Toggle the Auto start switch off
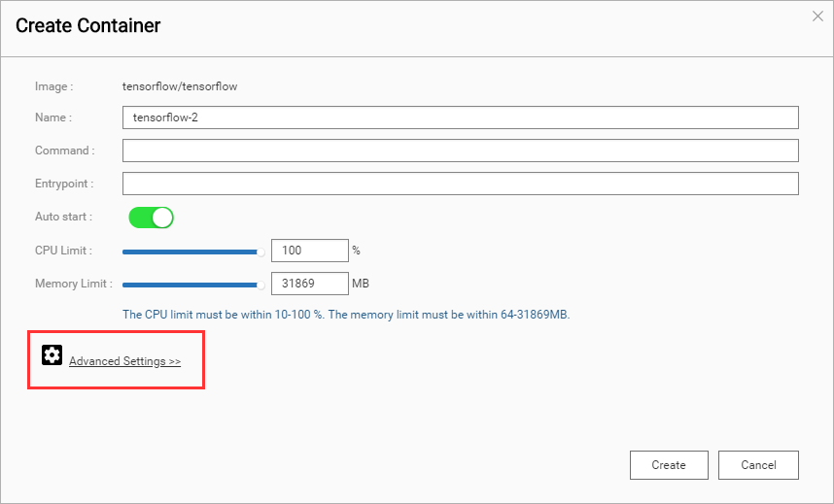Image resolution: width=834 pixels, height=504 pixels. tap(151, 218)
